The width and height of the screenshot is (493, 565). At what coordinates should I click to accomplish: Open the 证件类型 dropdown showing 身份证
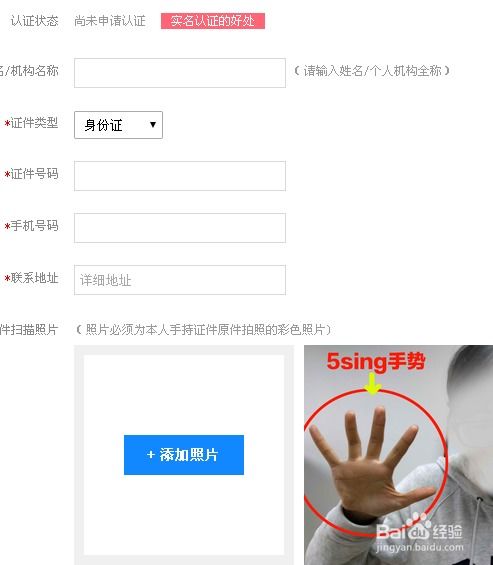click(118, 125)
